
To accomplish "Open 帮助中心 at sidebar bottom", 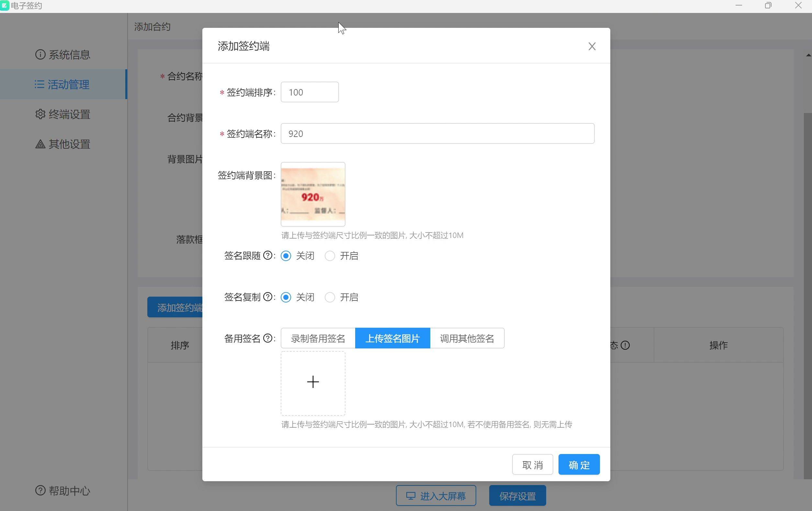I will (63, 491).
